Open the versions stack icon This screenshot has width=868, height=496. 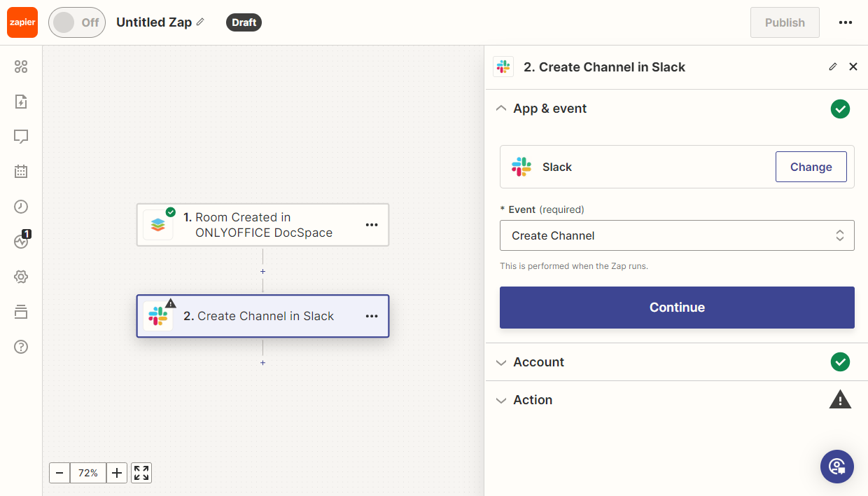point(21,312)
